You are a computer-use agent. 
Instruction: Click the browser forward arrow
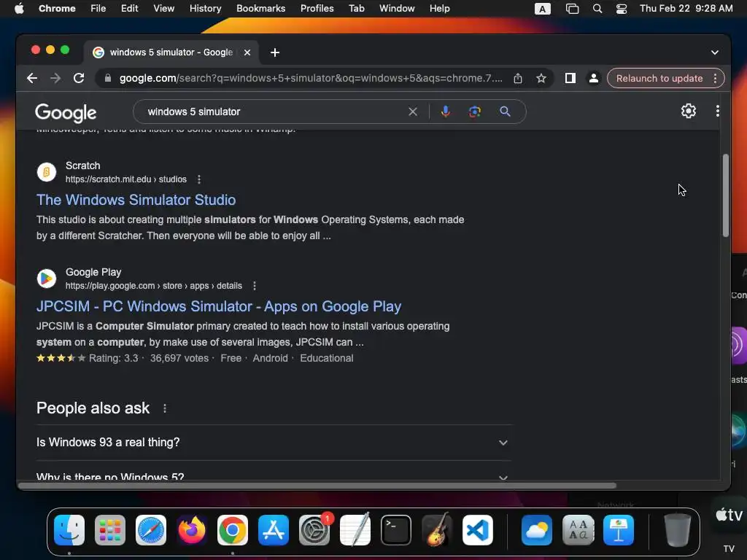(x=55, y=78)
